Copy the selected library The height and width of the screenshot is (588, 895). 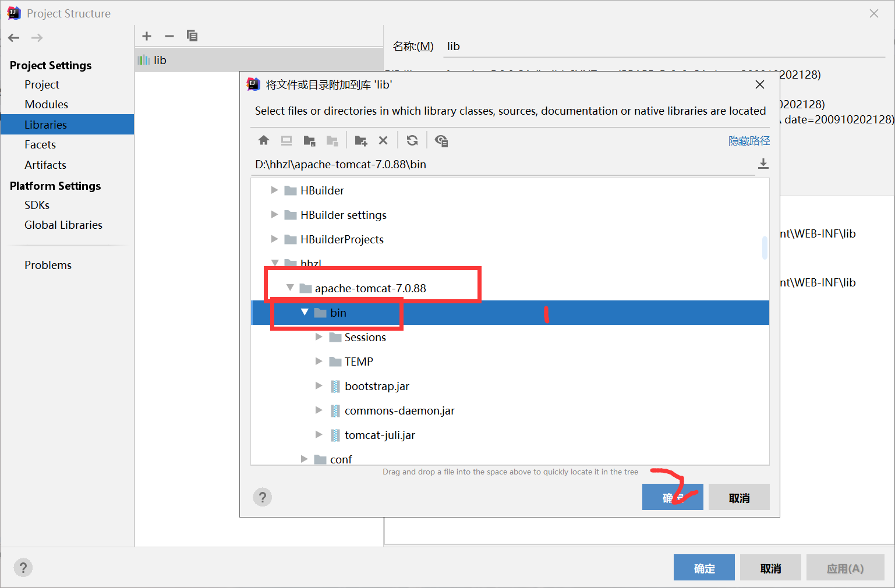pos(192,36)
